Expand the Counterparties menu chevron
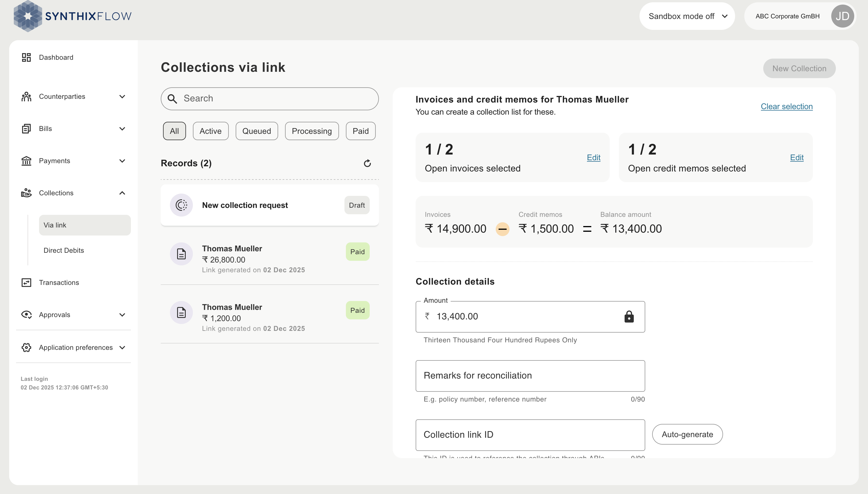 (x=122, y=96)
